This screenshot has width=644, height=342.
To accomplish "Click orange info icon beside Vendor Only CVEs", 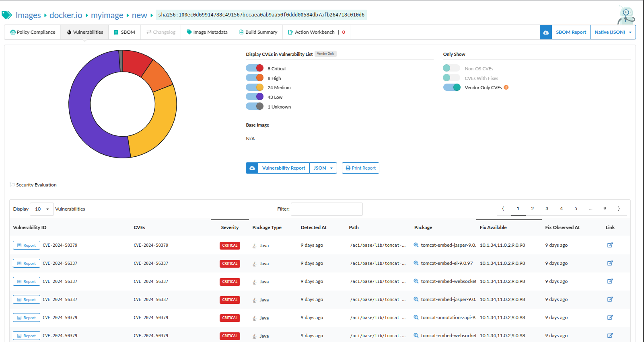I will pos(506,88).
